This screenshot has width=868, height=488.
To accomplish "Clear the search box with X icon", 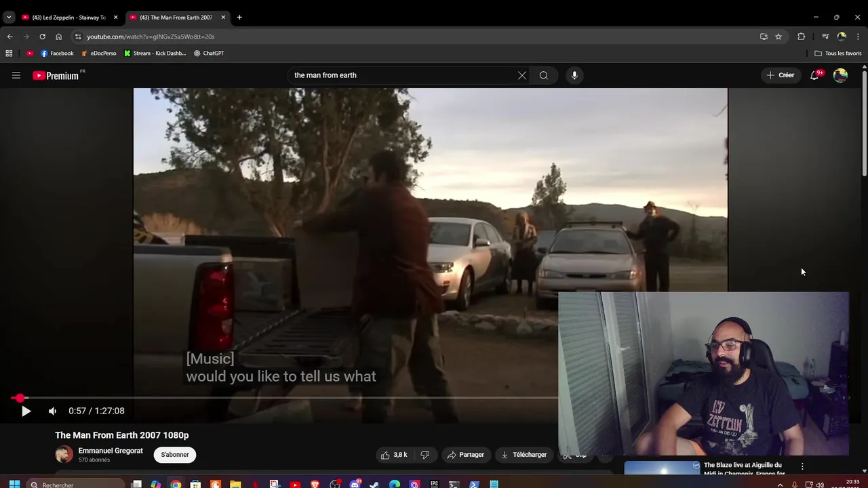I will pyautogui.click(x=522, y=75).
